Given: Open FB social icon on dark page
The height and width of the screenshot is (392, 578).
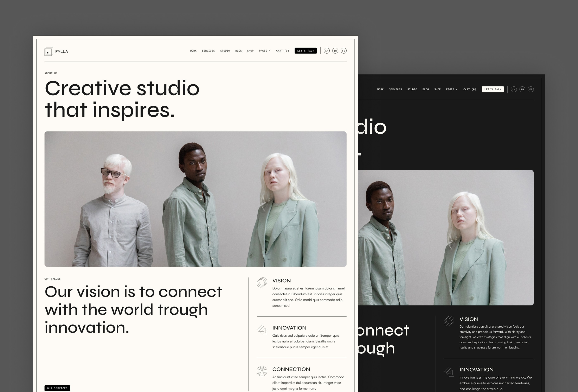Looking at the screenshot, I should click(531, 89).
